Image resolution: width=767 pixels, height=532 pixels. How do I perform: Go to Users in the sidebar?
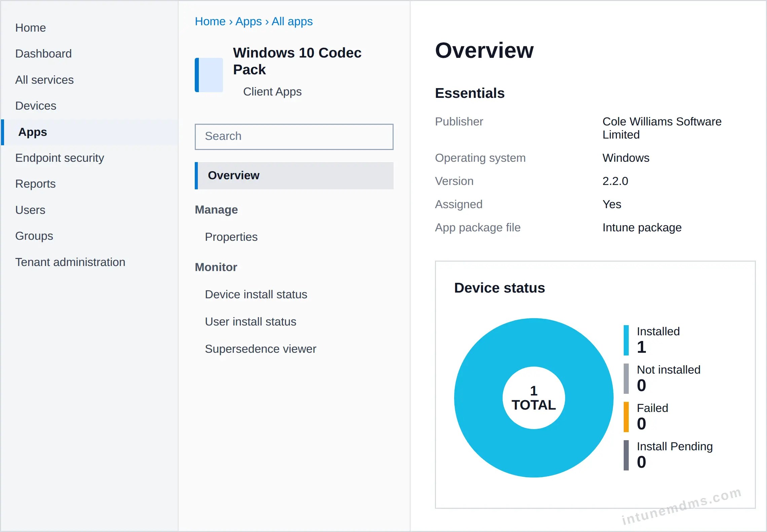30,210
